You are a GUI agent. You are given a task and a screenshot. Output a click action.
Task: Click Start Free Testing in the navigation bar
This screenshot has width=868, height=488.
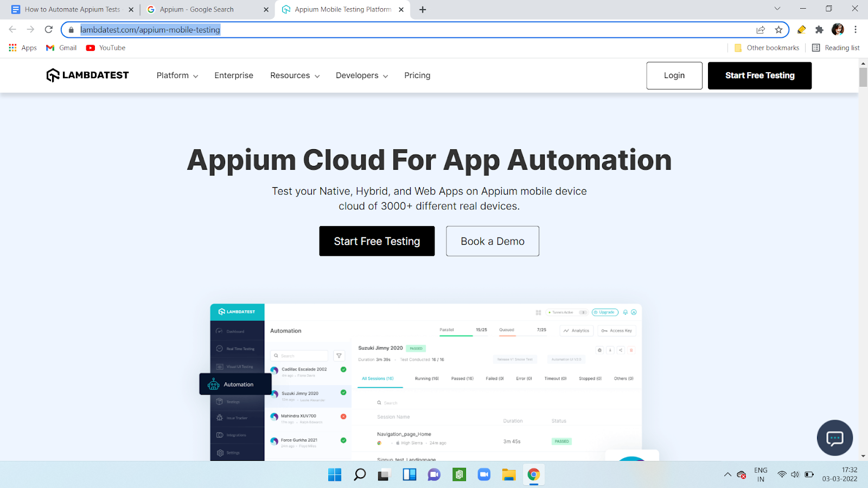click(x=759, y=75)
